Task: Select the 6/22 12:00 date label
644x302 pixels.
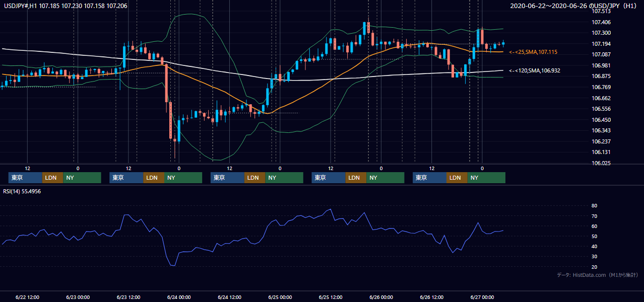Action: click(x=28, y=297)
